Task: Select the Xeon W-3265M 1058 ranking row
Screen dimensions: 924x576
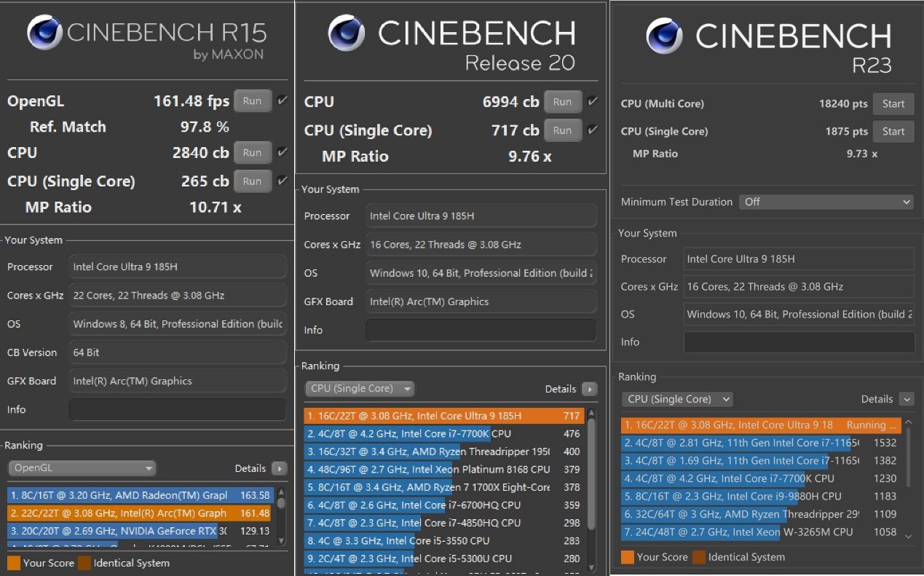Action: click(761, 532)
